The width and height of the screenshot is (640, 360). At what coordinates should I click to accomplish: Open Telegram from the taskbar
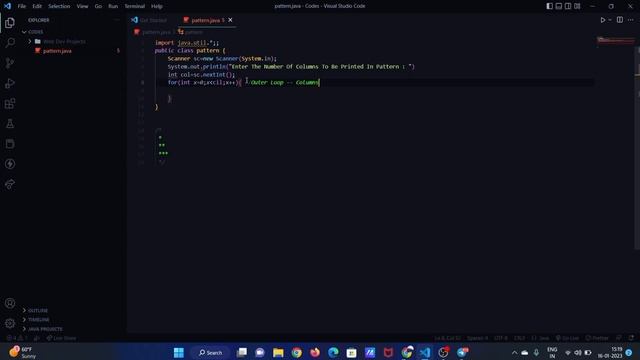(x=462, y=352)
